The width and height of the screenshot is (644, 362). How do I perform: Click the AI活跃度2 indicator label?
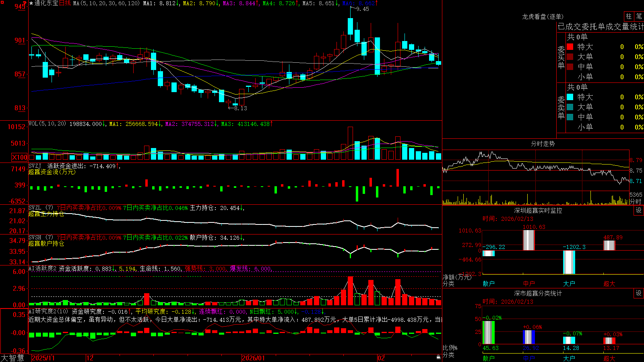point(43,268)
